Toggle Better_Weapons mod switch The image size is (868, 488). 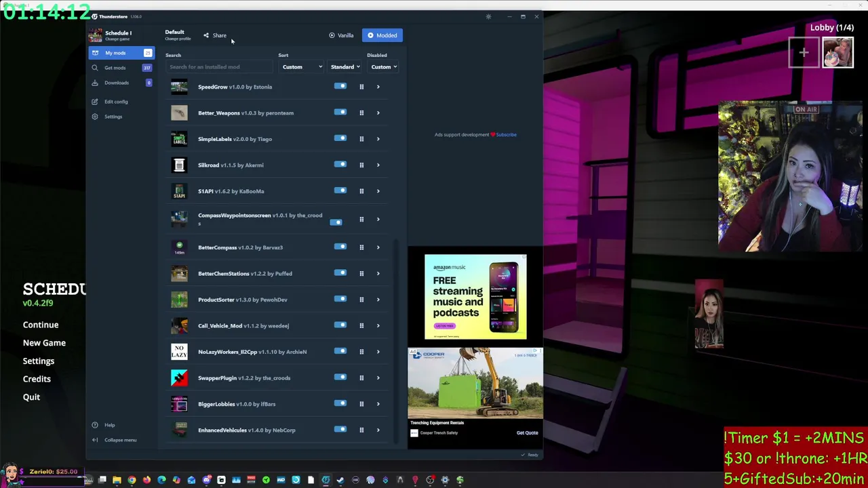(340, 113)
